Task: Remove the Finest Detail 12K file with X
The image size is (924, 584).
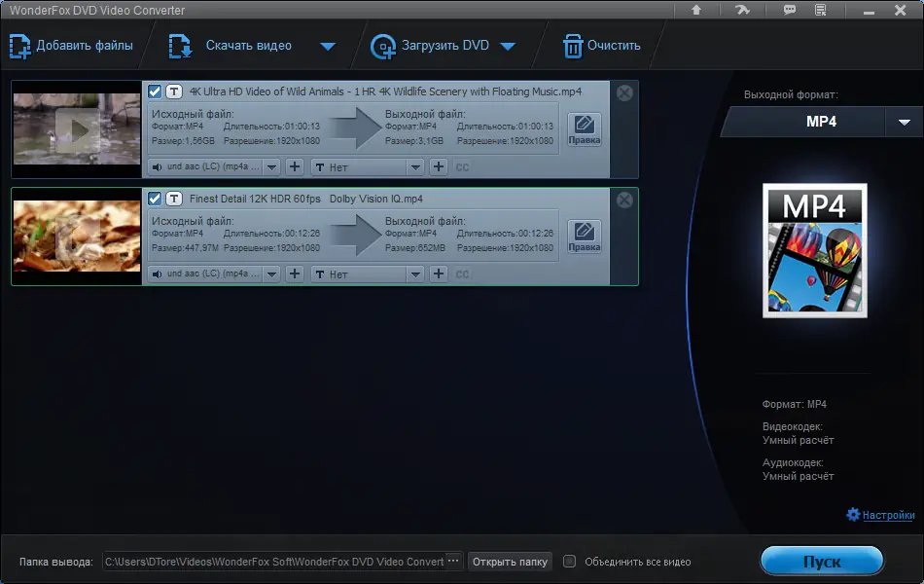Action: [624, 200]
